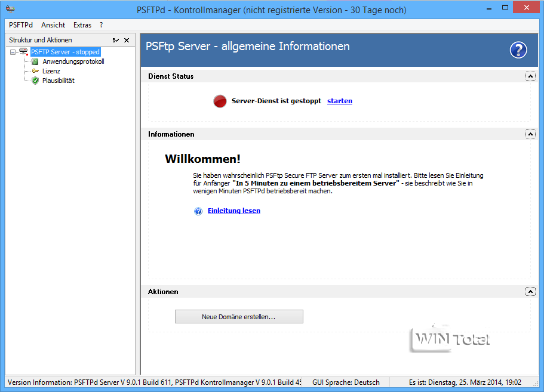Close the Struktur und Aktionen panel
This screenshot has height=392, width=544.
pyautogui.click(x=127, y=40)
